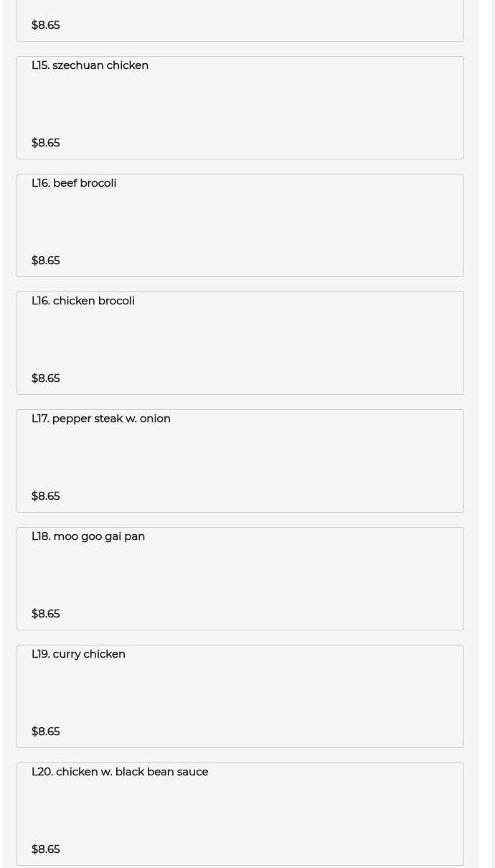Click the $8.65 price under chicken brocoli
This screenshot has width=495, height=868.
pos(46,378)
